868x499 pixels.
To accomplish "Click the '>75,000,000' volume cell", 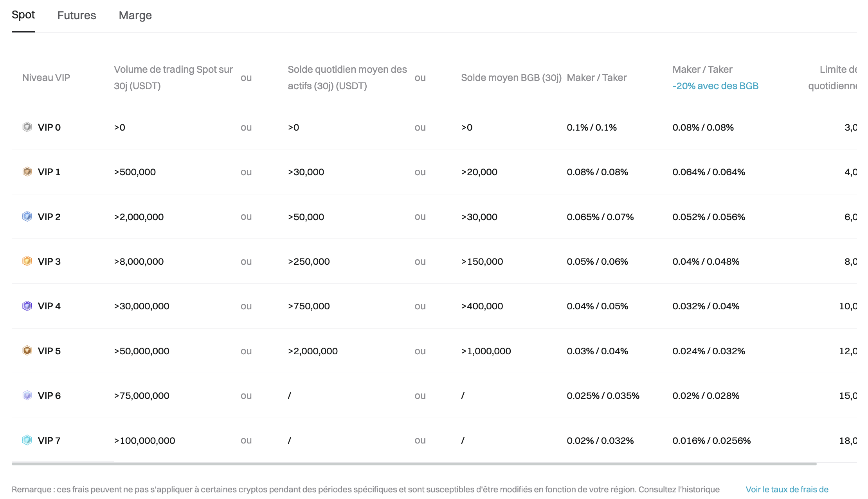I will [142, 395].
